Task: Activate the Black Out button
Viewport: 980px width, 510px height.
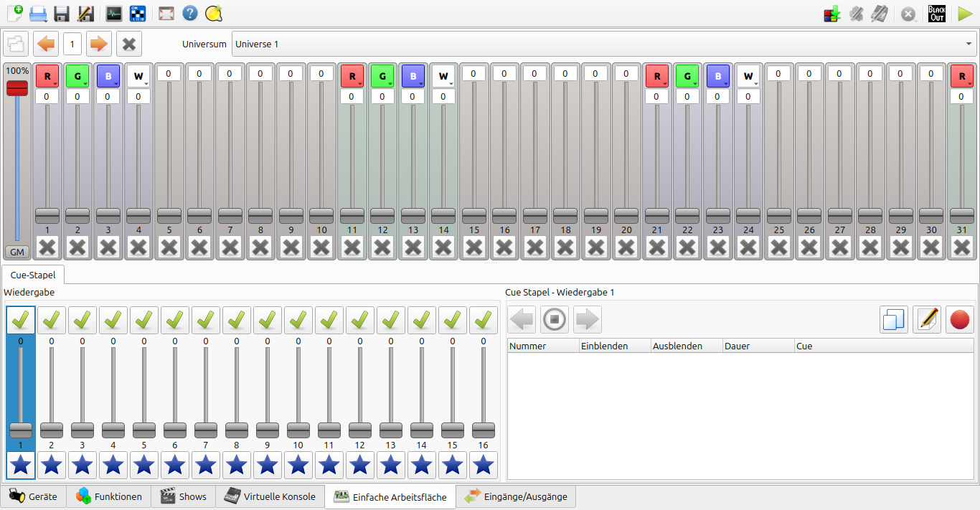Action: pyautogui.click(x=937, y=13)
